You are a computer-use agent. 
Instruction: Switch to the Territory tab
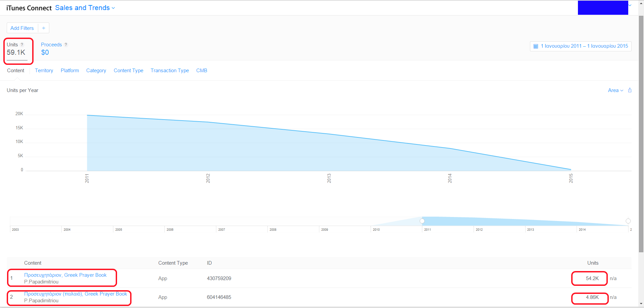click(44, 71)
